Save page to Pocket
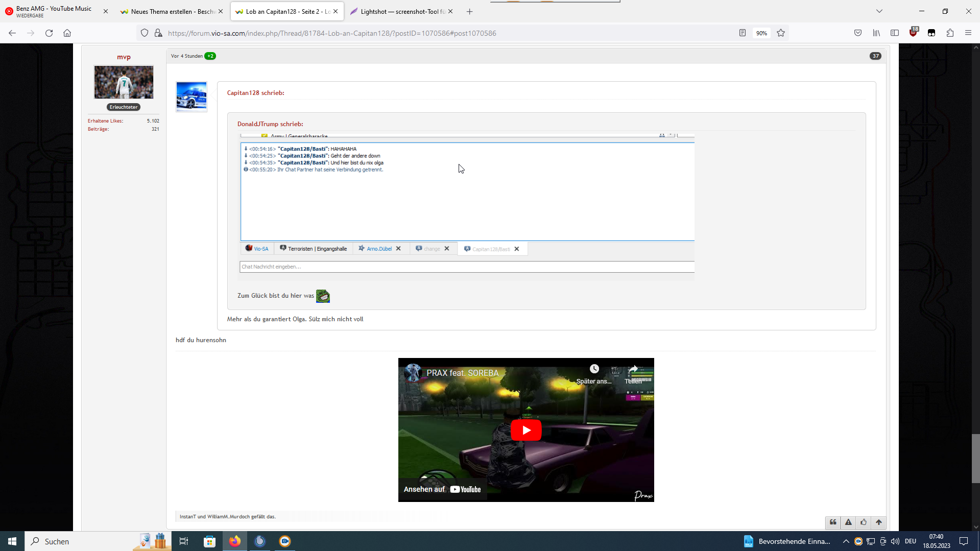The image size is (980, 551). pyautogui.click(x=858, y=33)
